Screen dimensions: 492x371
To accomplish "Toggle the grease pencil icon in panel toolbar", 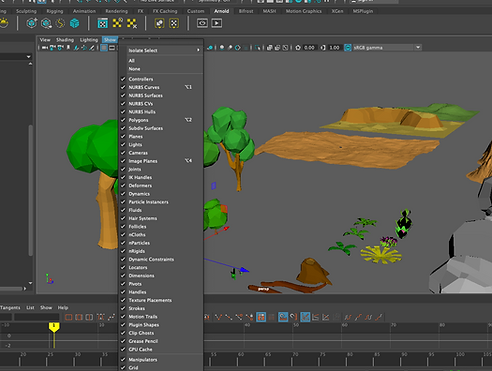I will (92, 48).
